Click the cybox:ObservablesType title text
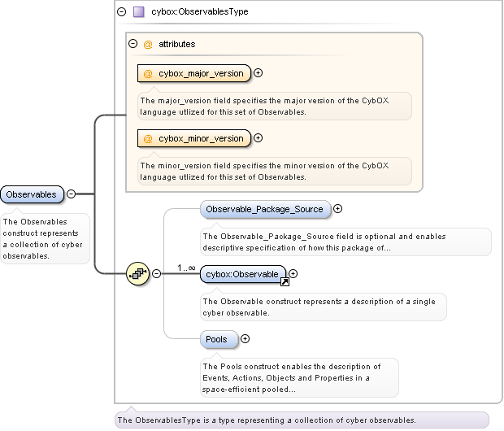The image size is (504, 431). click(x=200, y=12)
